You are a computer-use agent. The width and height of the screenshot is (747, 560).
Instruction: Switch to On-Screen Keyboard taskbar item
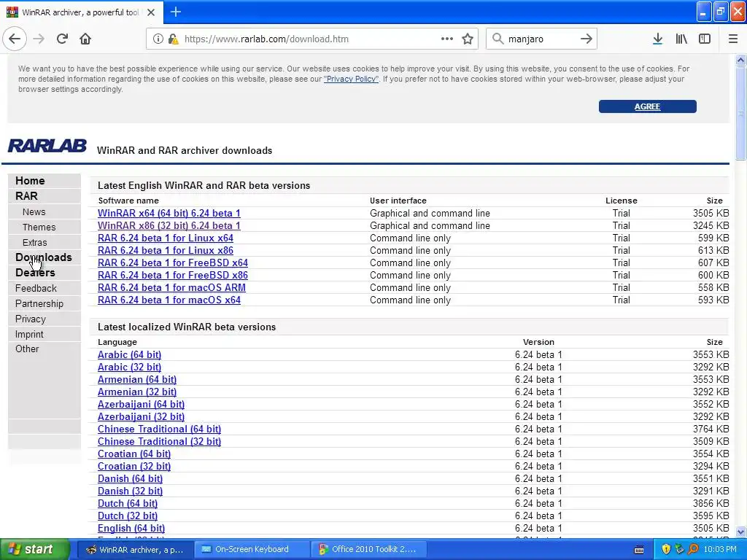click(x=252, y=549)
